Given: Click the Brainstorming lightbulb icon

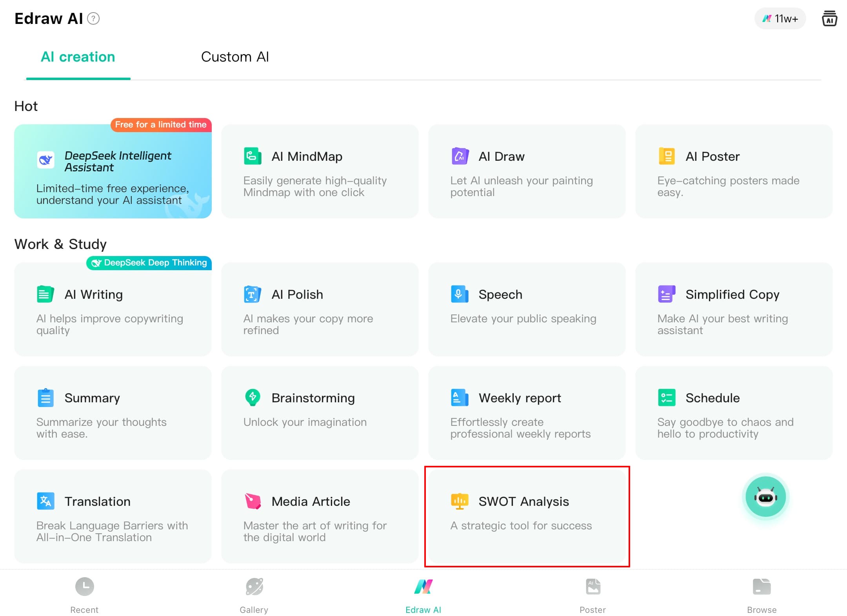Looking at the screenshot, I should click(253, 397).
